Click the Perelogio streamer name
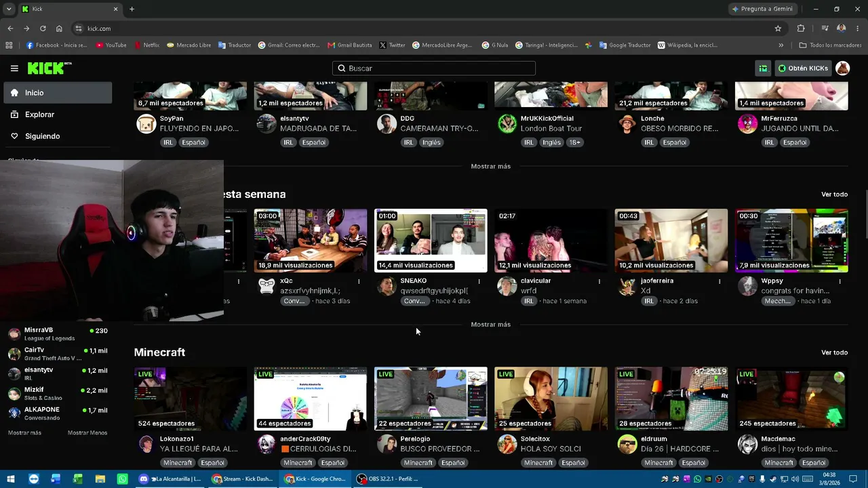 (415, 439)
